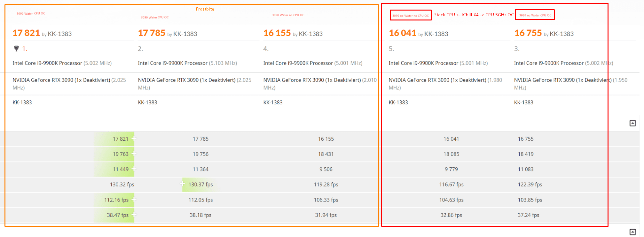The image size is (644, 237).
Task: Click the 16 041 table cell in the score row
Action: [451, 139]
